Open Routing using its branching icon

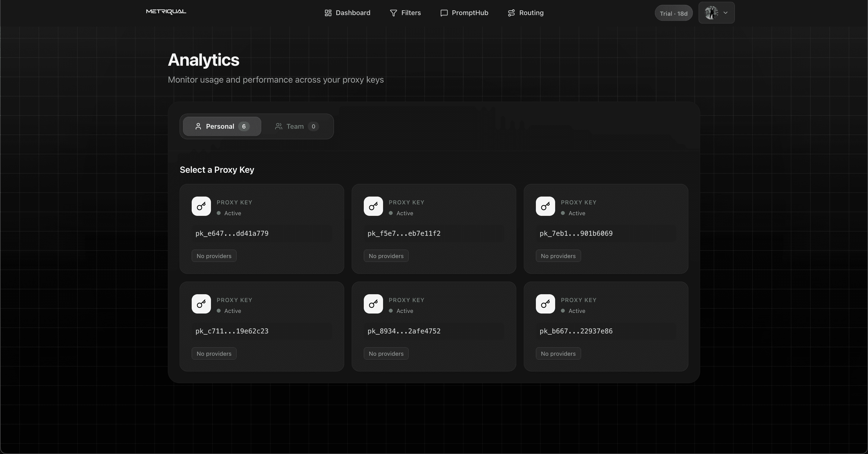pos(511,13)
